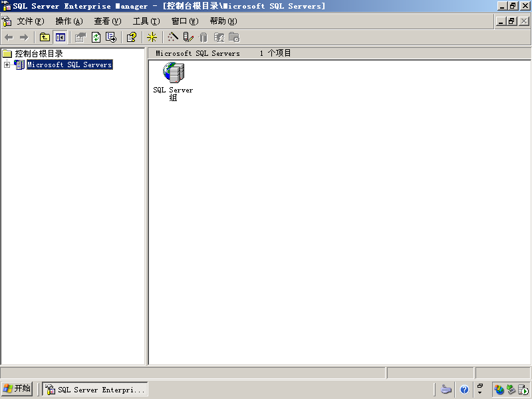Click the grayed New Job folder icon
This screenshot has height=399, width=532.
pos(234,37)
